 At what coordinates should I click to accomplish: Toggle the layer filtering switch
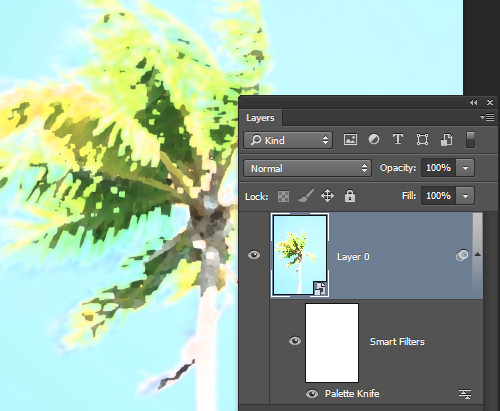pos(470,139)
